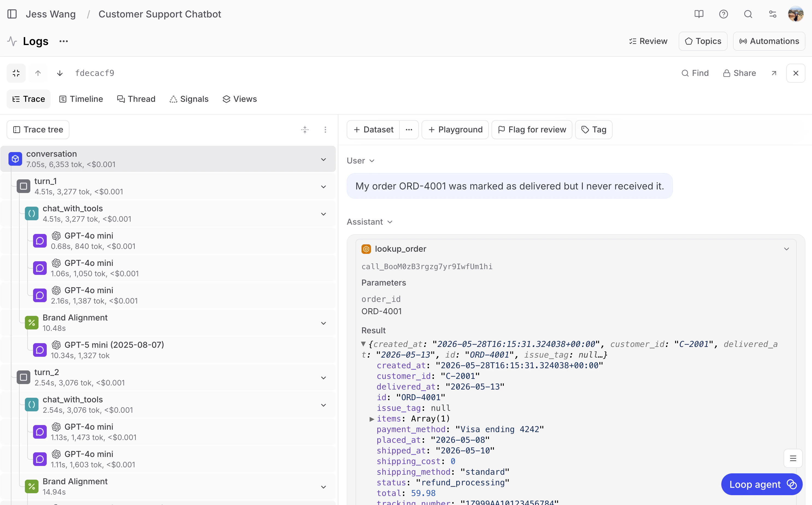Go to the previous trace with up arrow
This screenshot has height=505, width=812.
(38, 73)
